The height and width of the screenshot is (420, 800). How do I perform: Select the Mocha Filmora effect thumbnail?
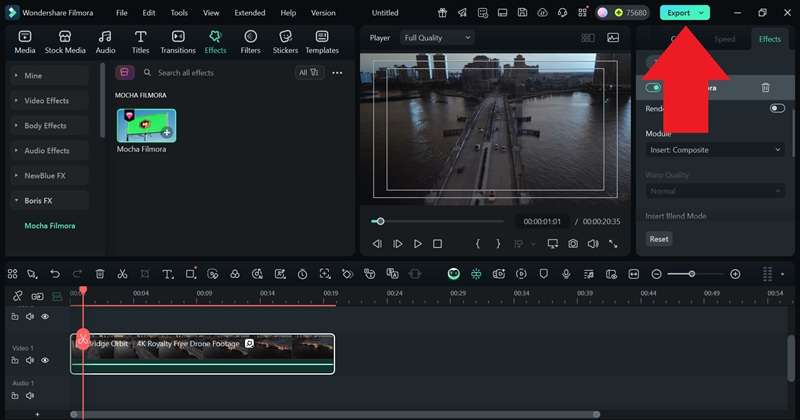tap(146, 126)
